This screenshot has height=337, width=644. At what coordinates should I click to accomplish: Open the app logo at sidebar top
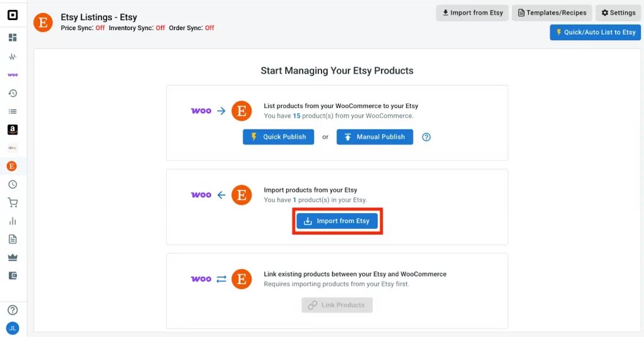(x=13, y=15)
